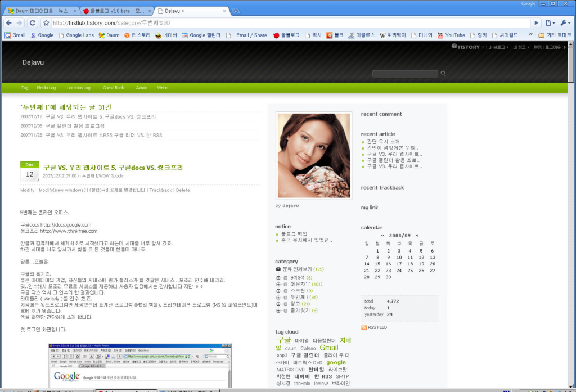Open the Google 캘린더 bookmark
The image size is (576, 392).
201,35
